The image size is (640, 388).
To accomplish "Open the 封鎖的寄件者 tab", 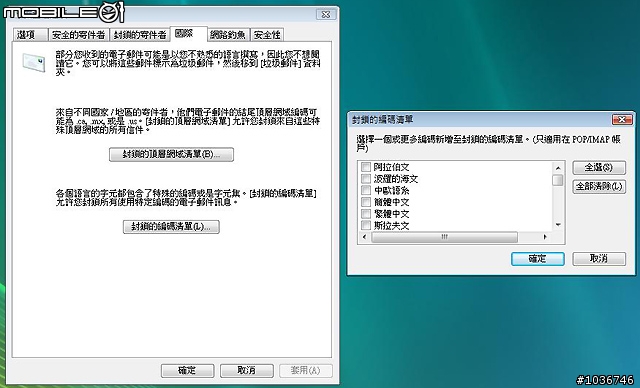I will pyautogui.click(x=140, y=35).
